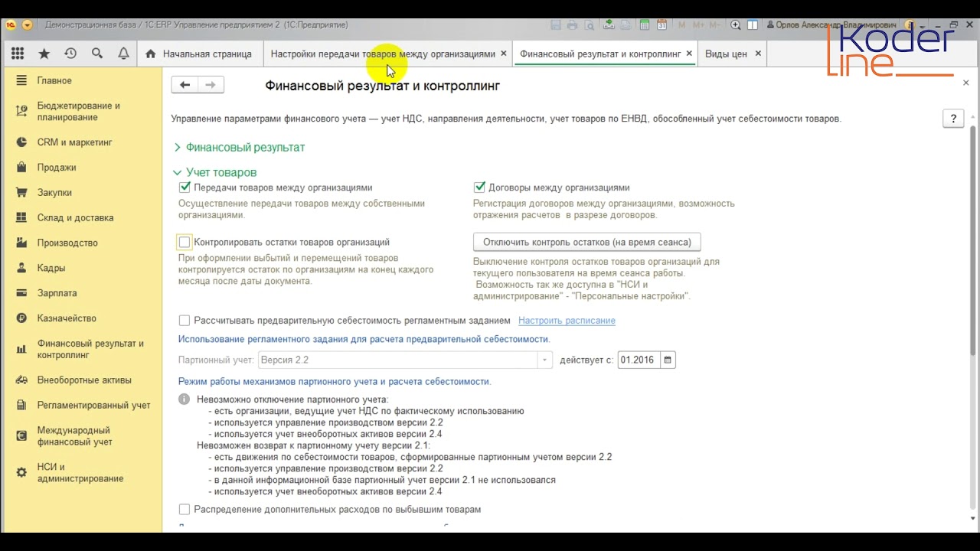Click Отключить контроль остатков (на время сеанса)
980x551 pixels.
click(x=587, y=242)
